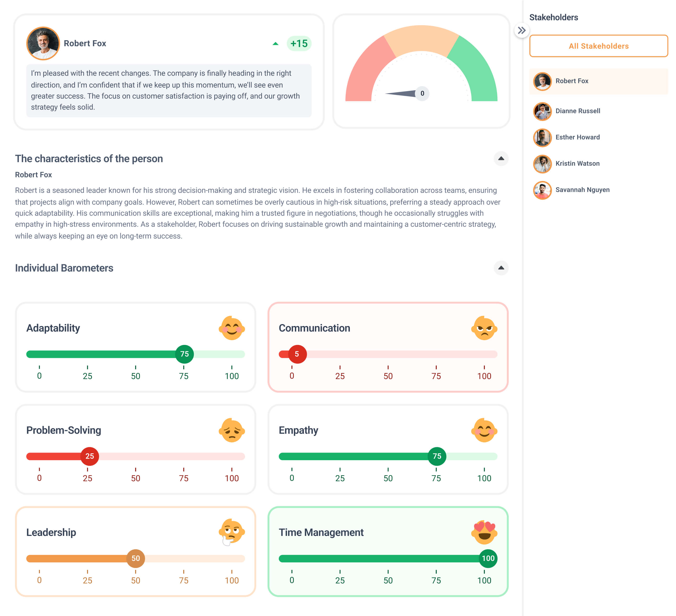676x616 pixels.
Task: Click Robert Fox subtitle under characteristics heading
Action: pyautogui.click(x=34, y=175)
